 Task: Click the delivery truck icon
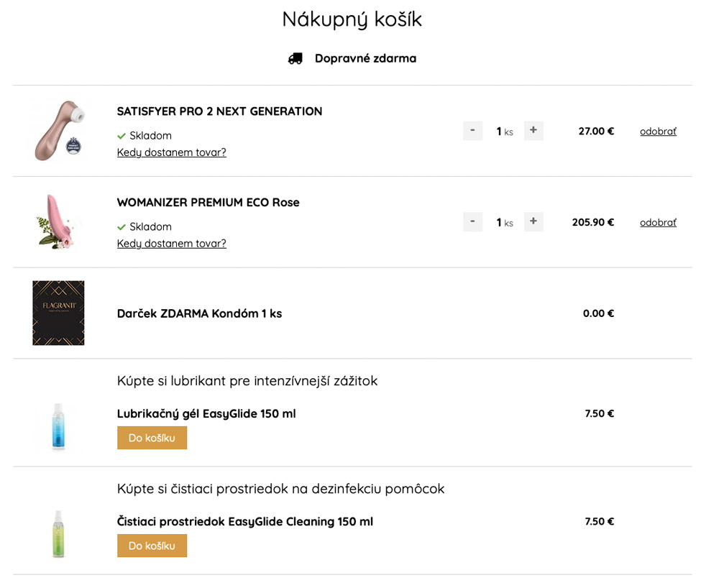click(295, 59)
